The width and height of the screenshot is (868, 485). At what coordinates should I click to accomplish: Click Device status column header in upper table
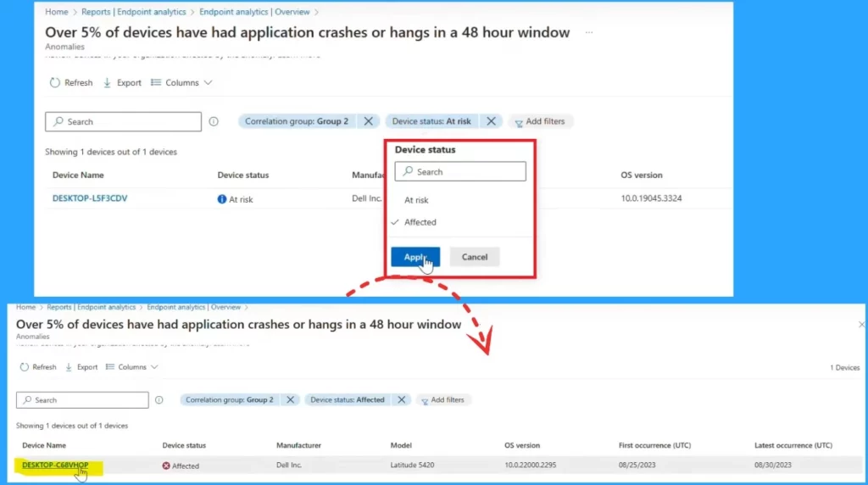click(x=243, y=175)
